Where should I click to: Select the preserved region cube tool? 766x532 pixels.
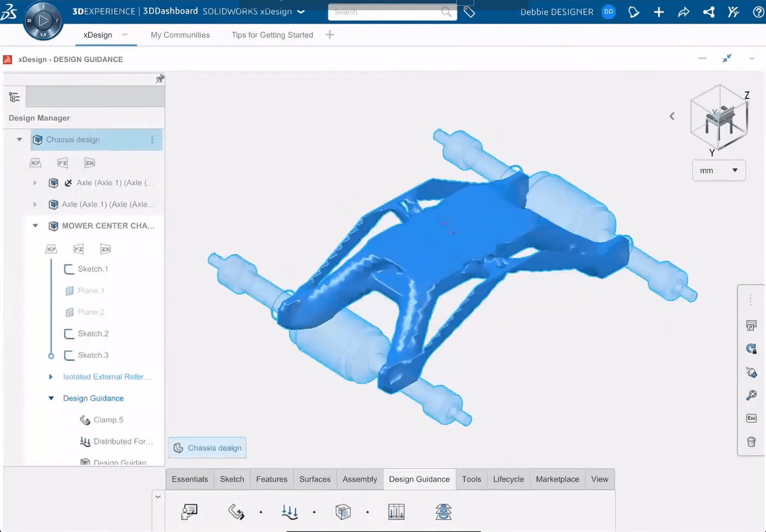pyautogui.click(x=343, y=511)
